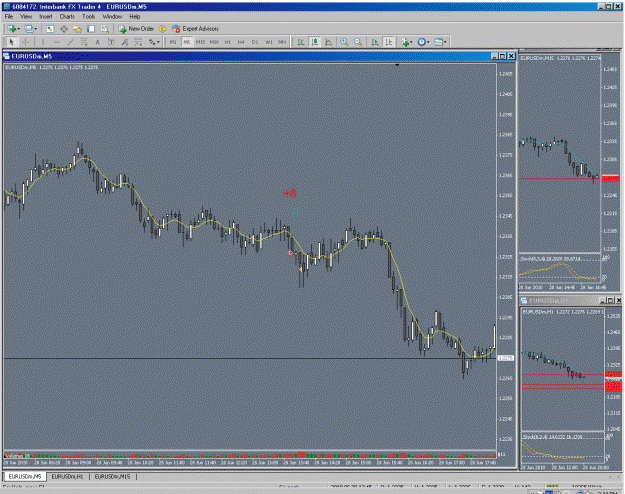This screenshot has height=494, width=625.
Task: Toggle the Auto Scroll chart icon
Action: pos(375,42)
